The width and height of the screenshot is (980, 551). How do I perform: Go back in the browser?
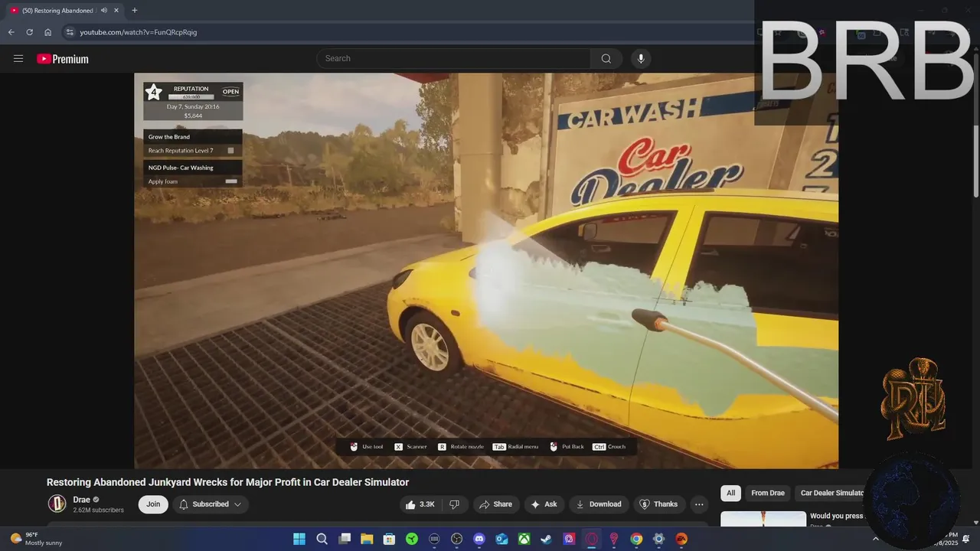[11, 32]
